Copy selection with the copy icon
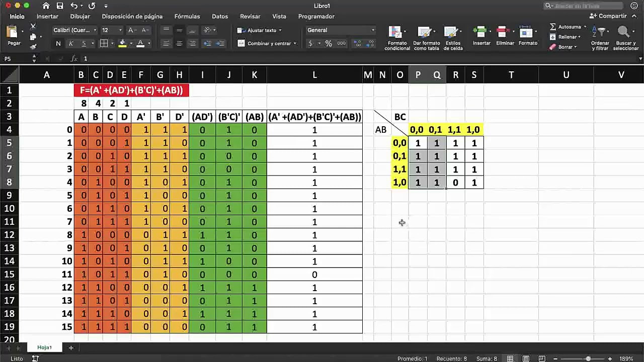 tap(33, 36)
